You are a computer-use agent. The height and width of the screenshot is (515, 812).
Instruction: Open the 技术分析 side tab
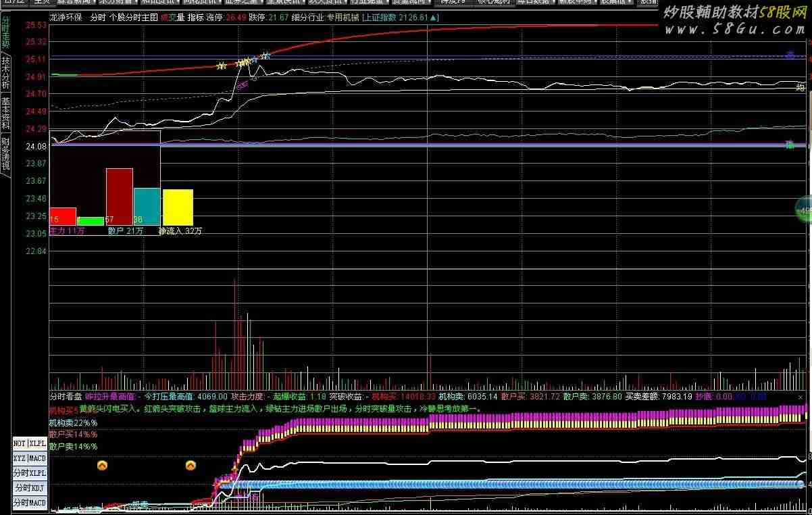[x=5, y=73]
